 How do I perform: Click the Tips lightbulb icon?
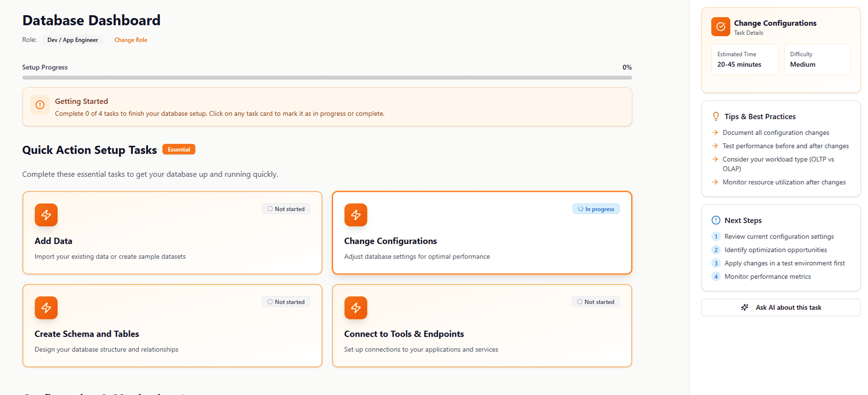coord(716,116)
